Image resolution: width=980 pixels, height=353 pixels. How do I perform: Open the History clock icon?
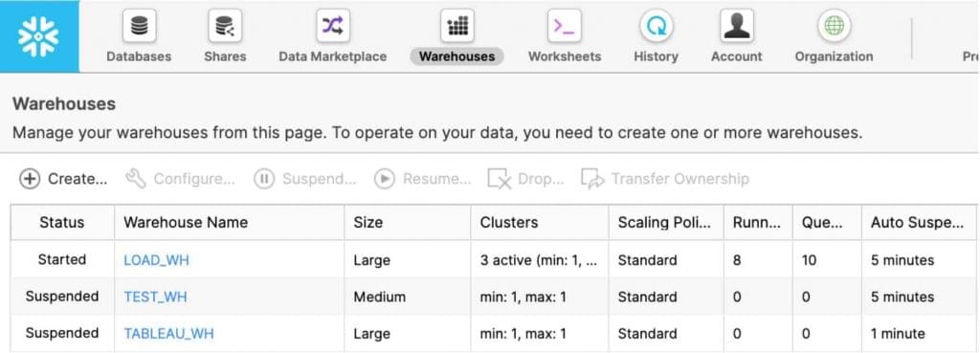pyautogui.click(x=656, y=26)
